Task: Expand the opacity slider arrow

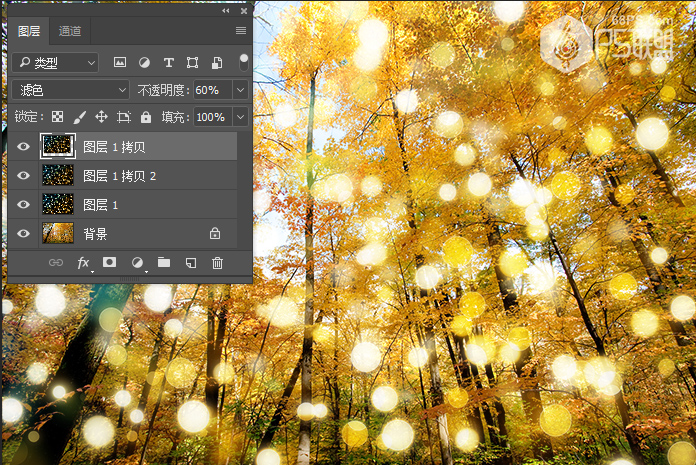Action: point(241,90)
